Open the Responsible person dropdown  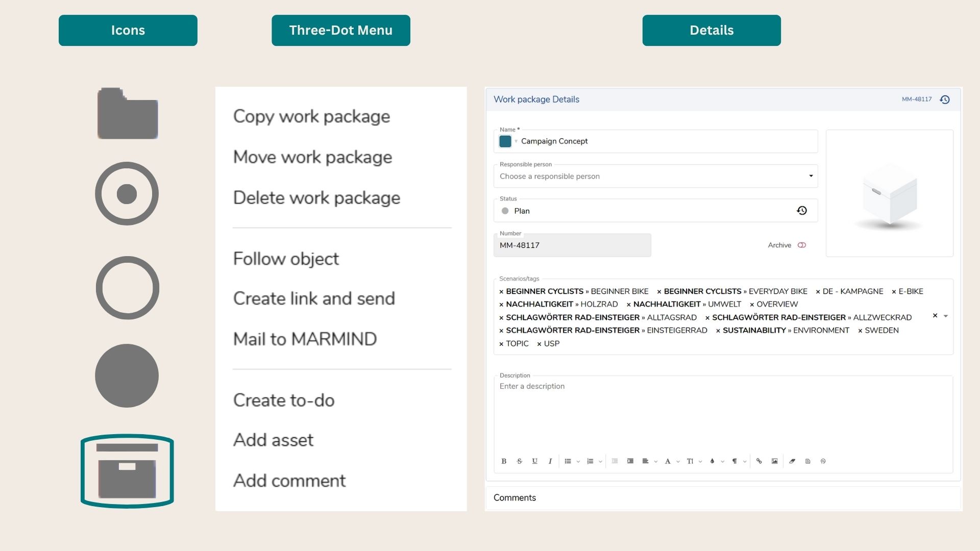[x=811, y=176]
